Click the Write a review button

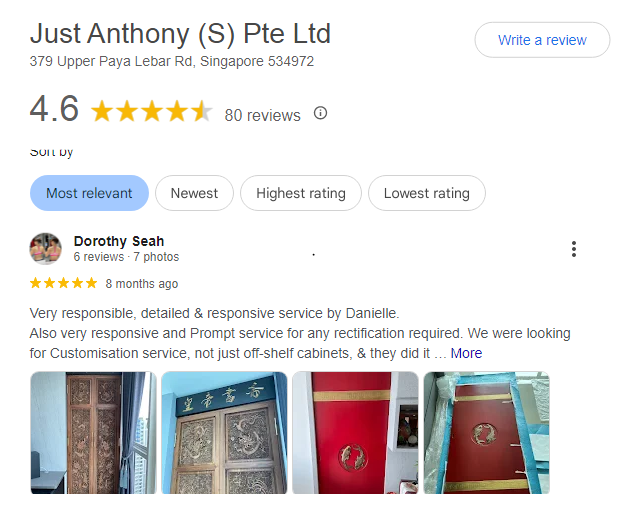pyautogui.click(x=541, y=40)
